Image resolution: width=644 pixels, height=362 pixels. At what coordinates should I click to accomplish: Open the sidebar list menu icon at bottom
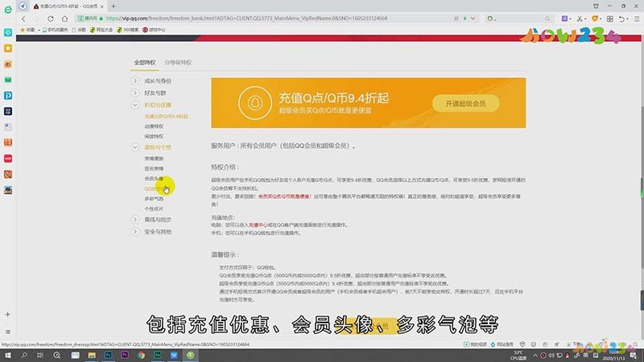pos(7,331)
